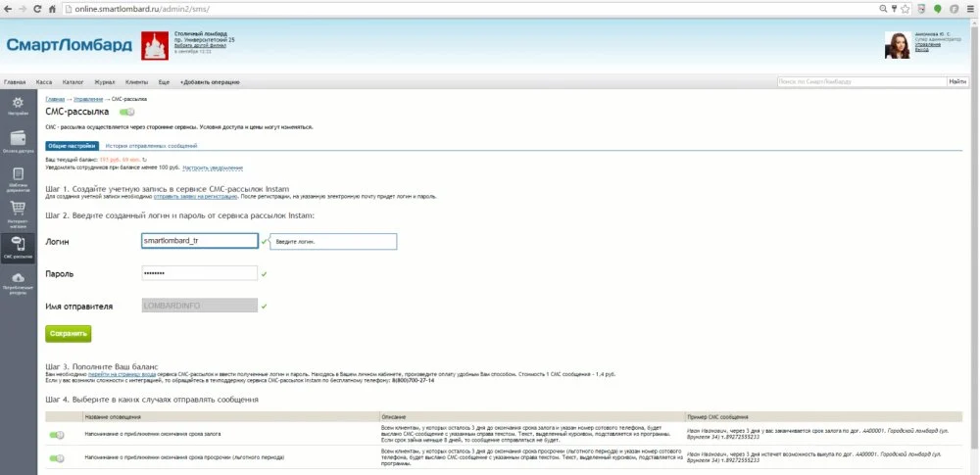Viewport: 980px width, 475px height.
Task: Click the first extension icon after the star
Action: point(921,9)
